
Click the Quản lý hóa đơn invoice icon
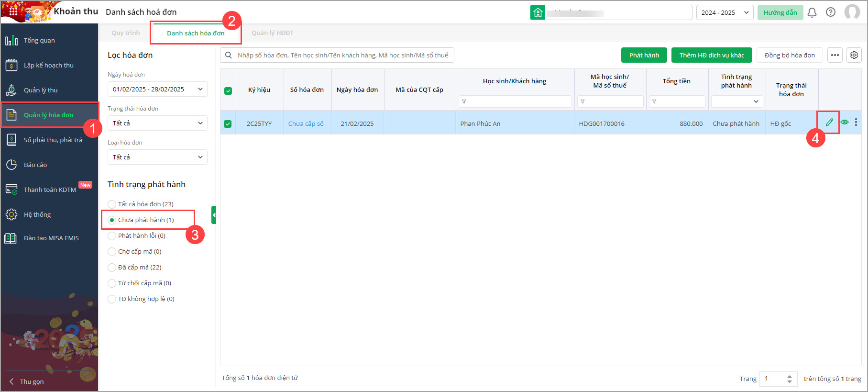(11, 115)
